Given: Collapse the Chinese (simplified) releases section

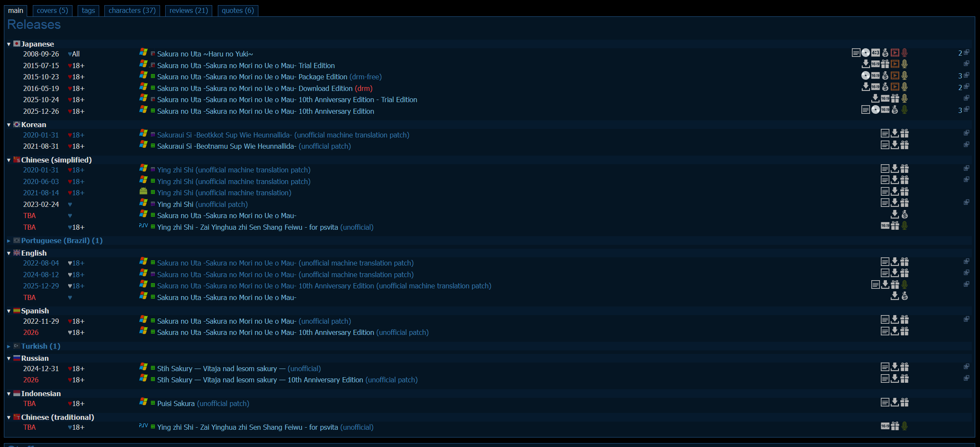Looking at the screenshot, I should [9, 160].
